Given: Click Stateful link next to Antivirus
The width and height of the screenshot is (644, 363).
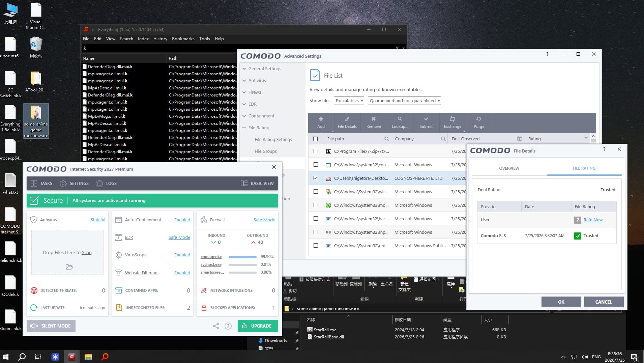Looking at the screenshot, I should 98,220.
